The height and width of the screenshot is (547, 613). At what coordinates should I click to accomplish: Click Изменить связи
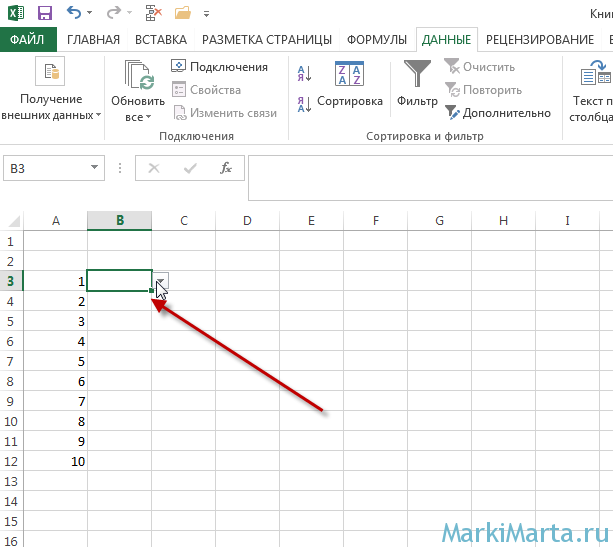(x=225, y=113)
